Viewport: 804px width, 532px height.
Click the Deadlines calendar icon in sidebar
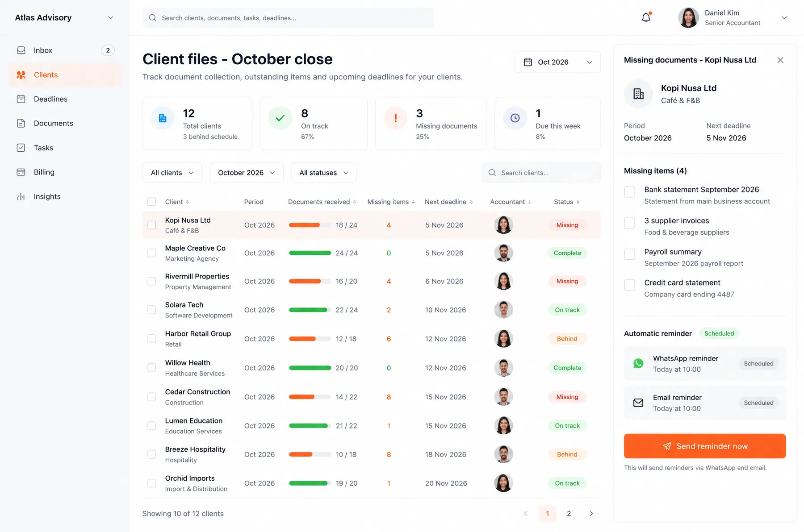[x=21, y=99]
